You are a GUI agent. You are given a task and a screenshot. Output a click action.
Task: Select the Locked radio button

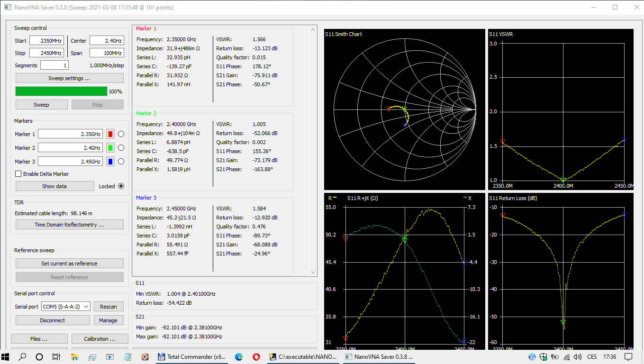tap(121, 186)
